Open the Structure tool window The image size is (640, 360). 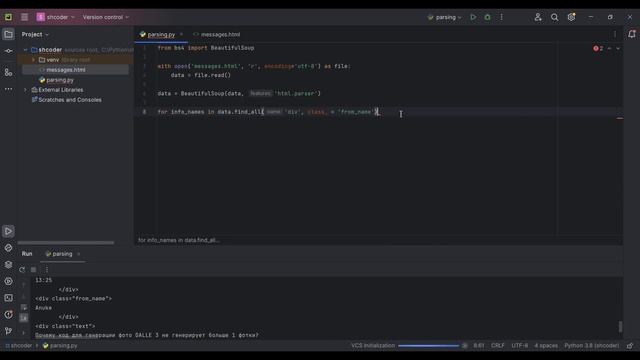point(8,72)
